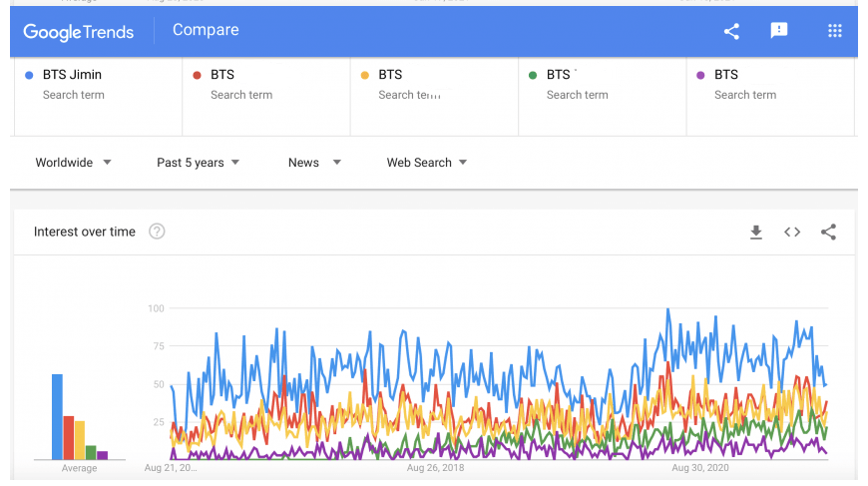Open the Compare page title
The height and width of the screenshot is (486, 868).
click(206, 30)
